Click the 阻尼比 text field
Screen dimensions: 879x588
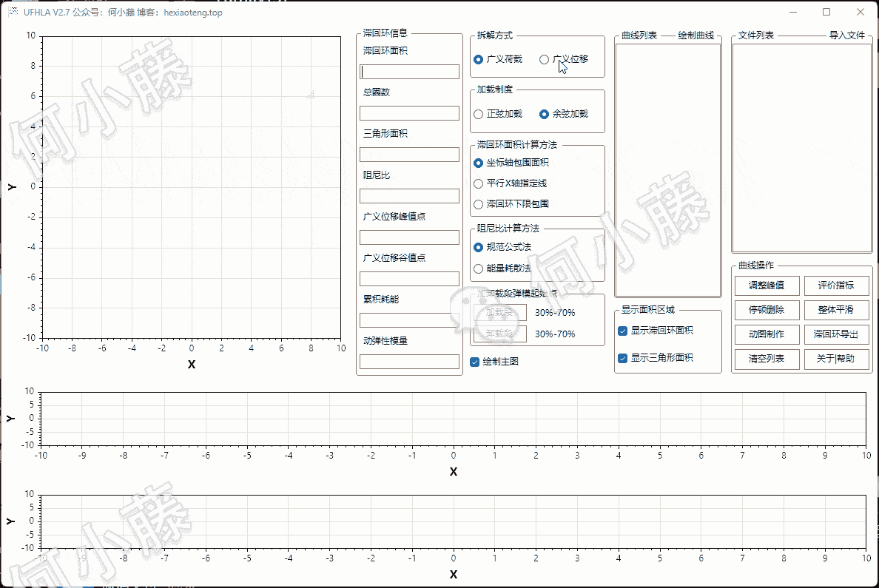[x=409, y=196]
